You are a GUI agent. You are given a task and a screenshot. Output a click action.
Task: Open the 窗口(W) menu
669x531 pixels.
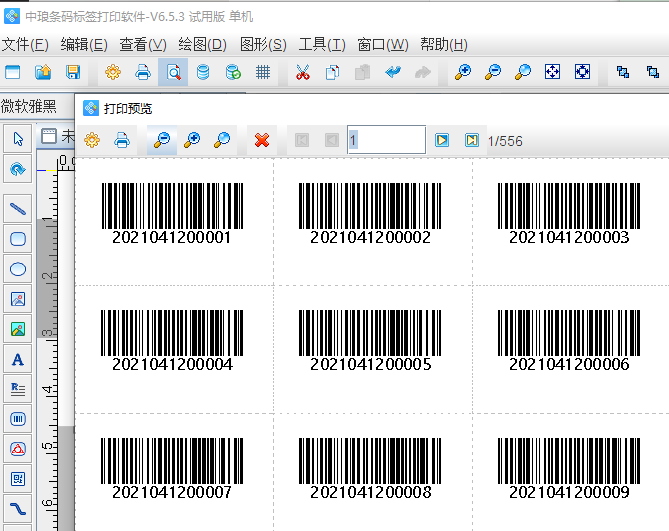coord(383,44)
